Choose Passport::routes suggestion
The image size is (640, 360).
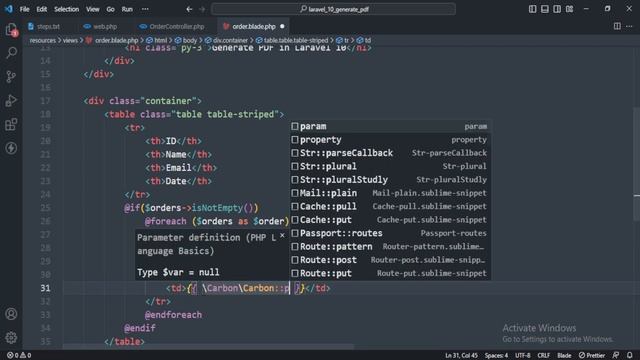390,233
